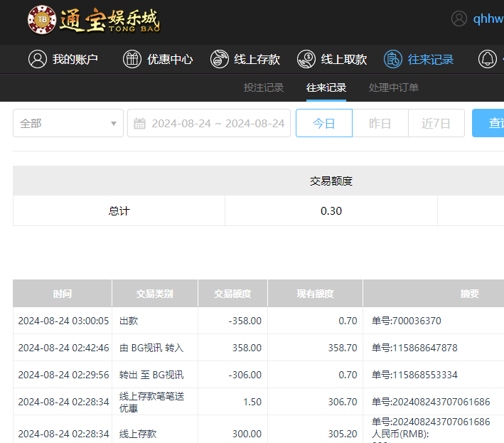Viewport: 504px width, 443px height.
Task: Click the blue query button
Action: pyautogui.click(x=489, y=123)
